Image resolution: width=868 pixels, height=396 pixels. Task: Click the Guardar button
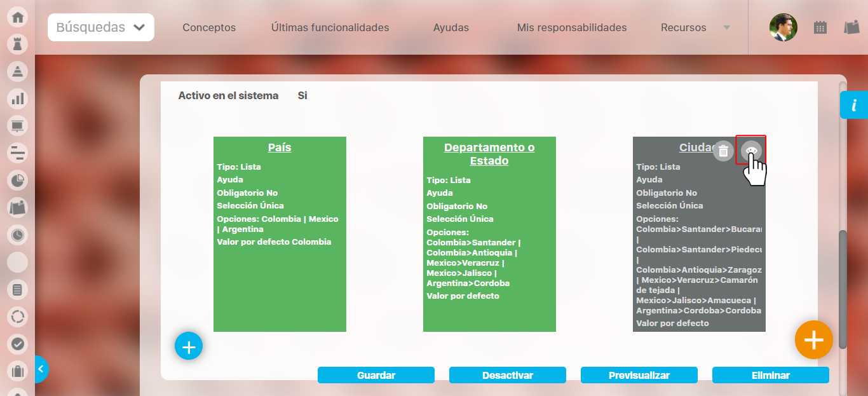point(376,375)
